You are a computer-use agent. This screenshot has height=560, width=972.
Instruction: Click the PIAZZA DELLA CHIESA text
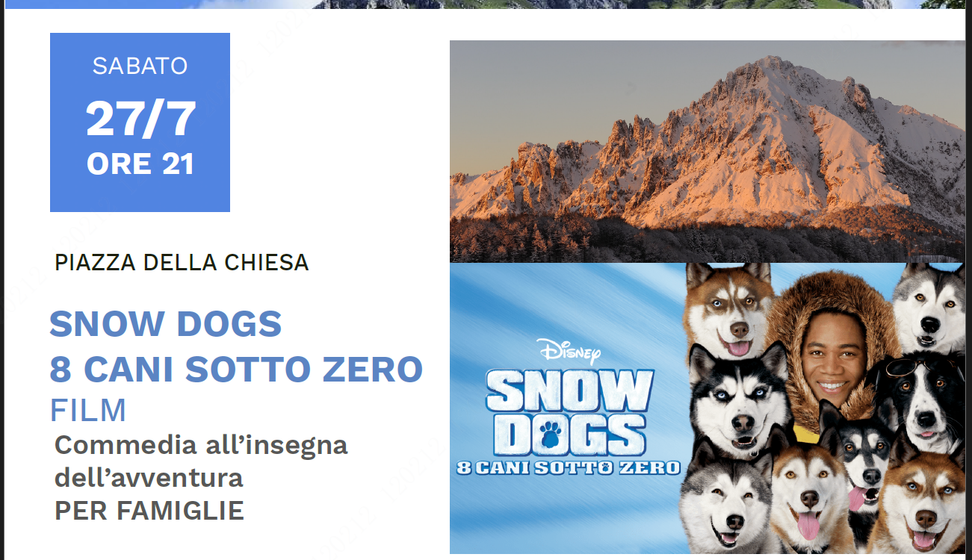(x=182, y=263)
